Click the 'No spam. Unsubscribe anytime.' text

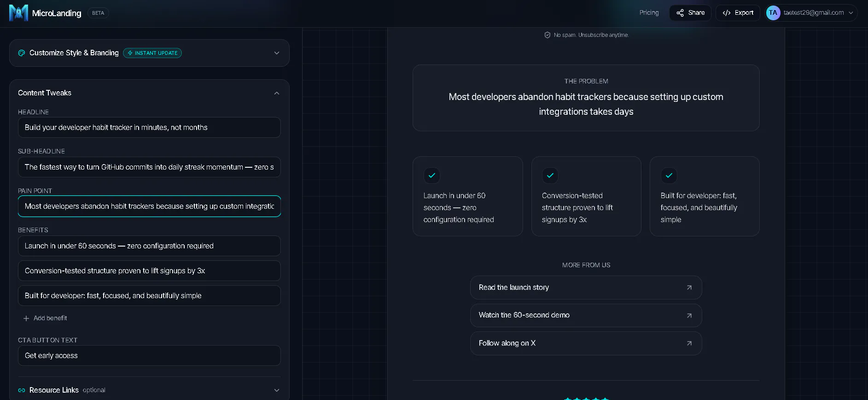click(x=591, y=35)
